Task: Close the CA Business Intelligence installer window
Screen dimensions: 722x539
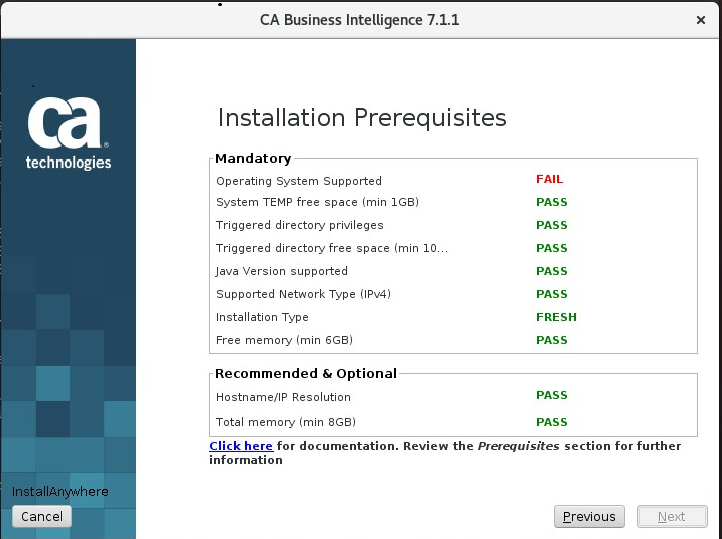Action: coord(700,20)
